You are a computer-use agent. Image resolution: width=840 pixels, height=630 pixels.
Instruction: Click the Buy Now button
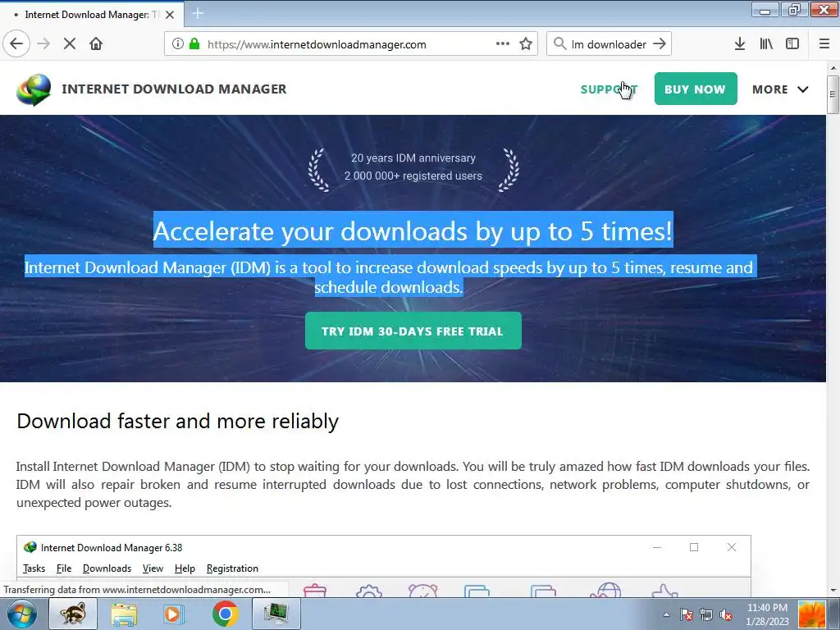click(696, 89)
